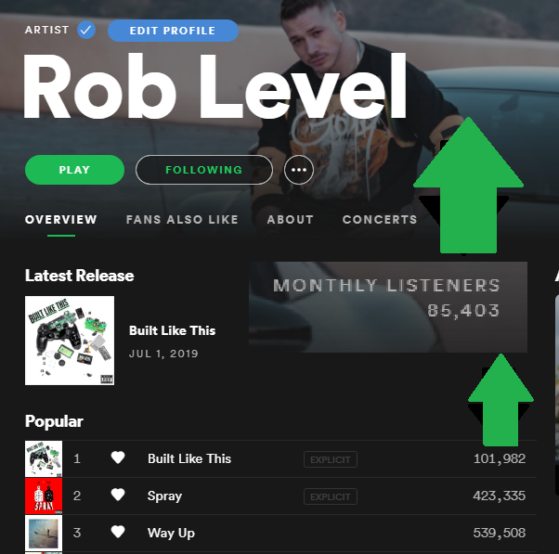This screenshot has height=554, width=559.
Task: Toggle the Following button
Action: tap(204, 170)
